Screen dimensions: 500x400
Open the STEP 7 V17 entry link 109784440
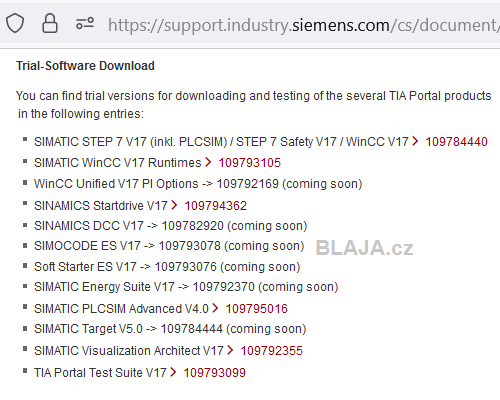456,142
